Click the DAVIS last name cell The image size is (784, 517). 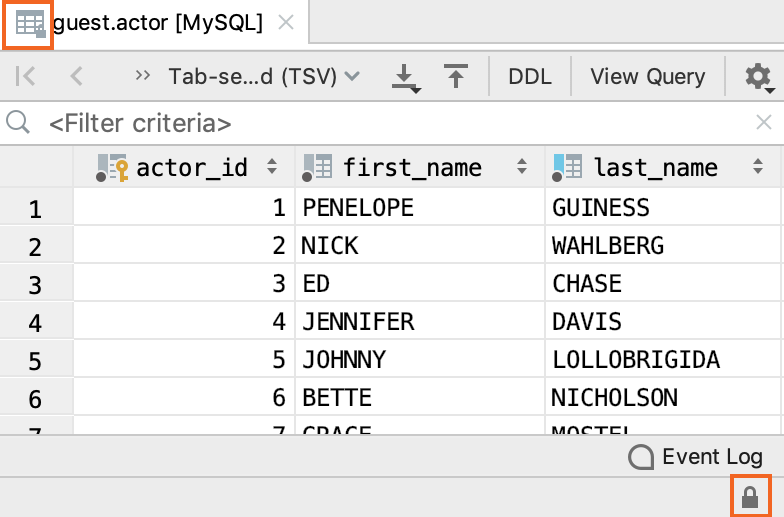(663, 321)
